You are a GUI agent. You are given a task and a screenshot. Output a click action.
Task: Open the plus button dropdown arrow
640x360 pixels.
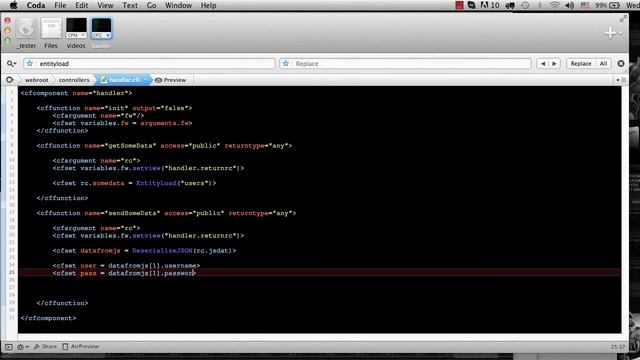(620, 33)
